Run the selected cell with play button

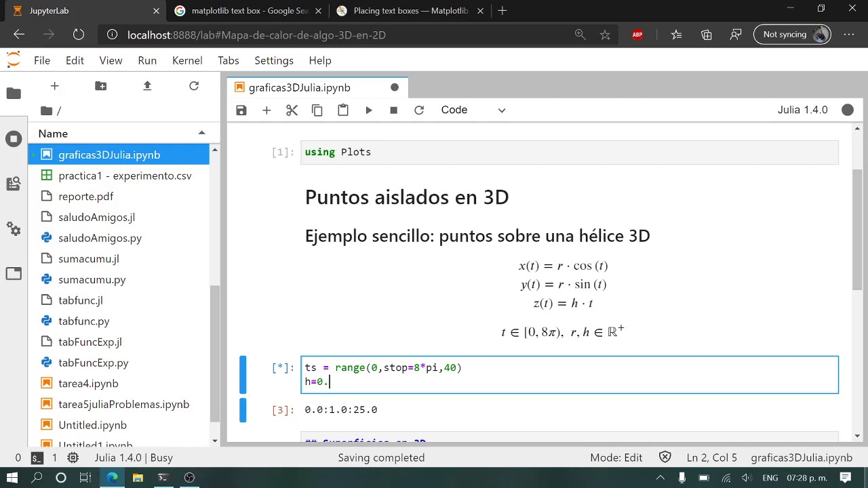369,110
